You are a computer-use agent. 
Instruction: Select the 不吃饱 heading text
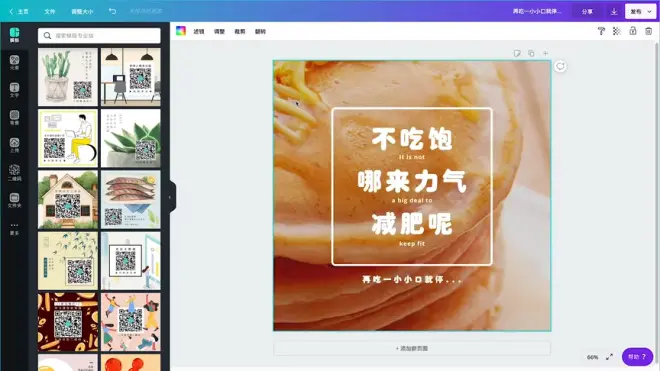tap(412, 139)
